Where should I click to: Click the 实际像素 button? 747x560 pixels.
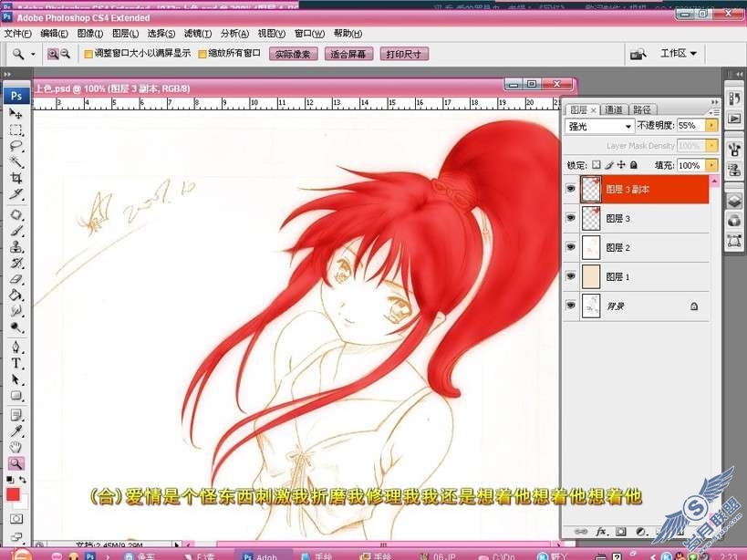293,54
